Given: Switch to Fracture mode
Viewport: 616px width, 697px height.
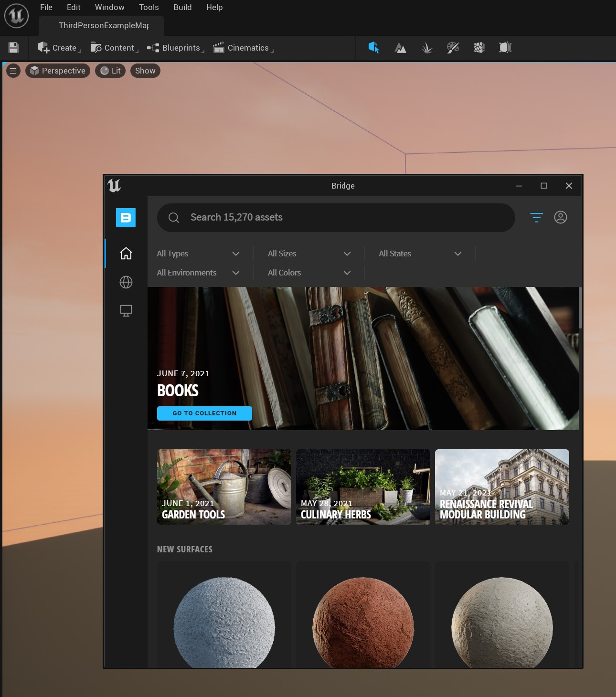Looking at the screenshot, I should [x=479, y=47].
